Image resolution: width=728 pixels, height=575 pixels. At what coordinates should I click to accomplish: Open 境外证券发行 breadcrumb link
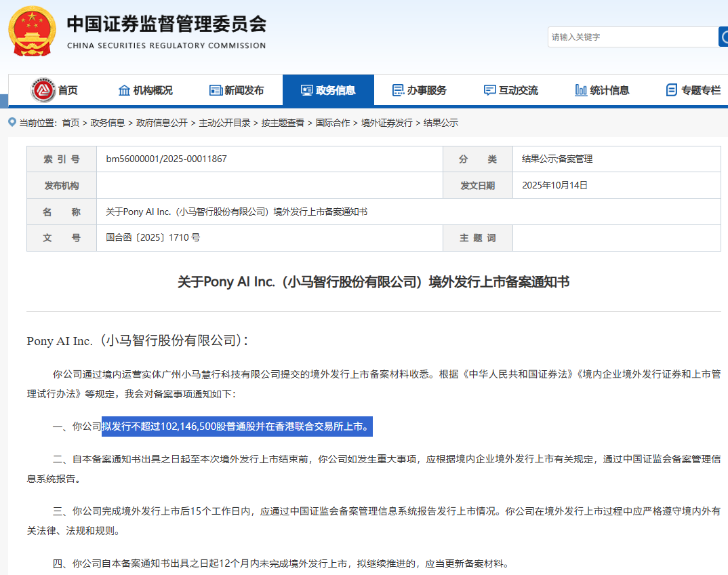click(x=386, y=123)
